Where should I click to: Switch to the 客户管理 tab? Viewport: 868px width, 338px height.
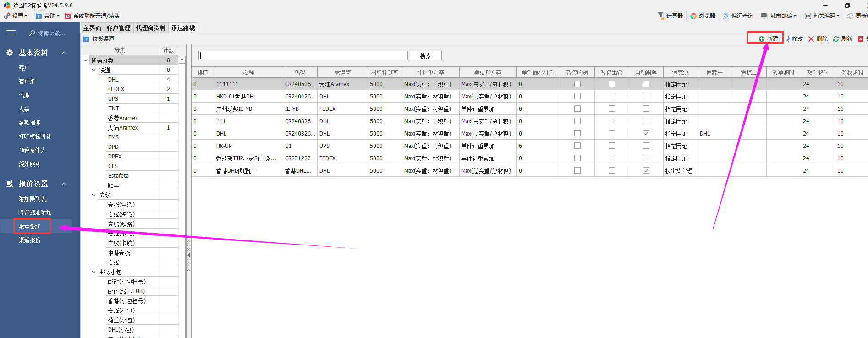point(118,28)
